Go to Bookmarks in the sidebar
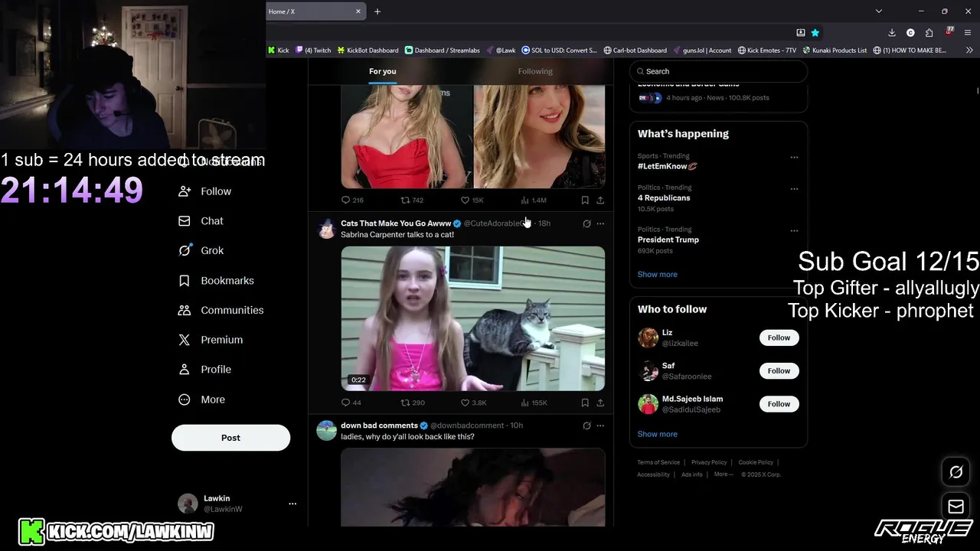 216,281
